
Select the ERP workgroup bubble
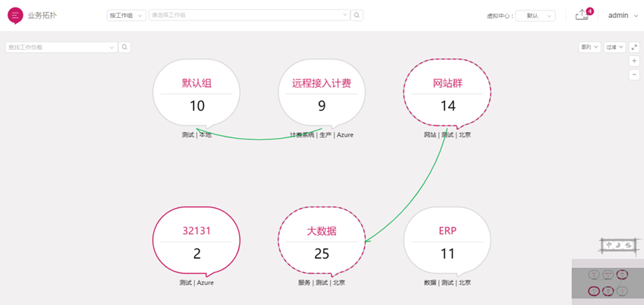point(447,242)
